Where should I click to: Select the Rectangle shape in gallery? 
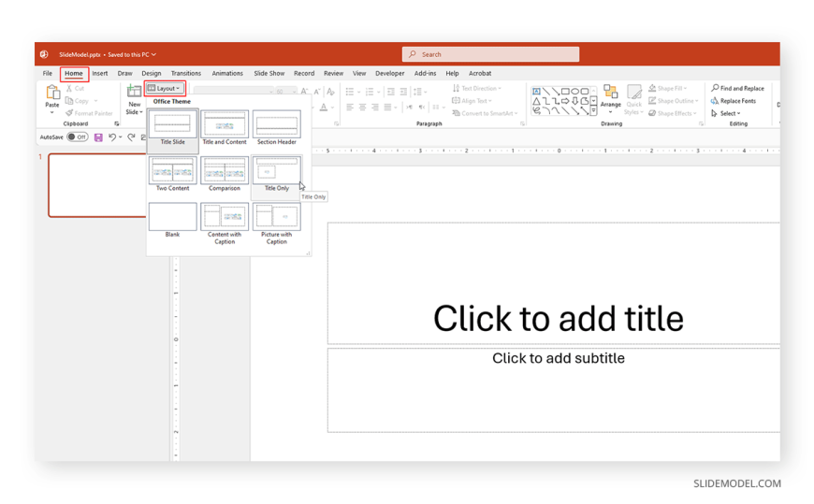coord(565,92)
